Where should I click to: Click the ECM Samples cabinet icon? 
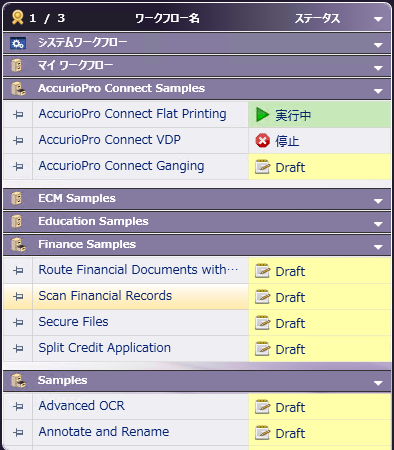coord(16,198)
